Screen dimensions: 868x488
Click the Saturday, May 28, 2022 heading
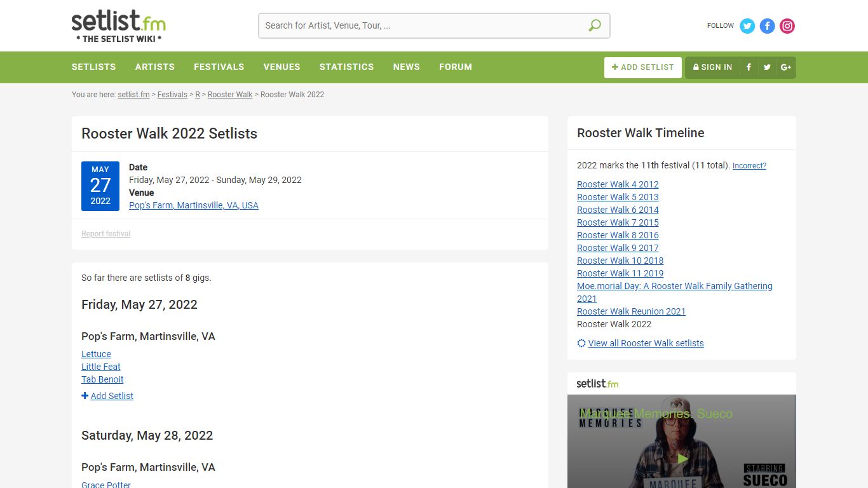[x=147, y=435]
